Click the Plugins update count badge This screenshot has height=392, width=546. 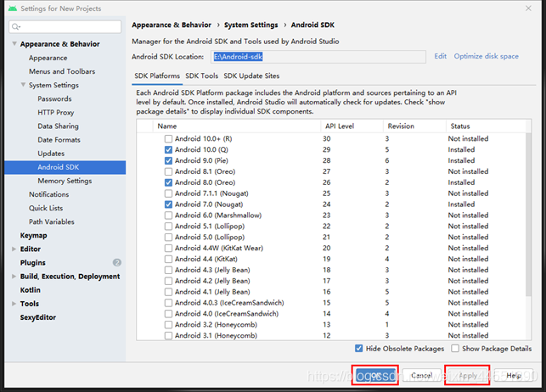(117, 263)
